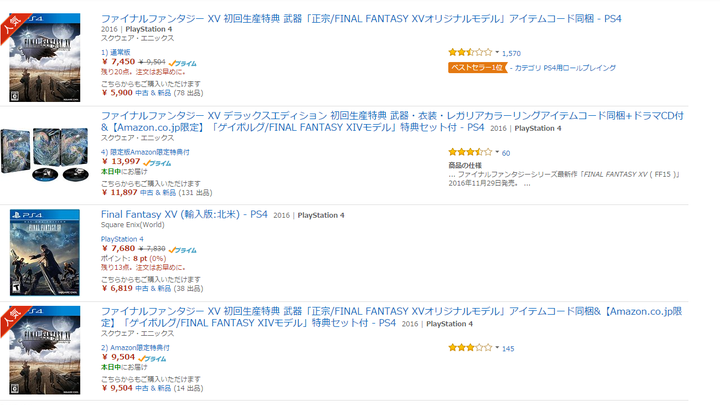Open the Amazon限定特典付 edition cover thumbnail

tap(45, 350)
